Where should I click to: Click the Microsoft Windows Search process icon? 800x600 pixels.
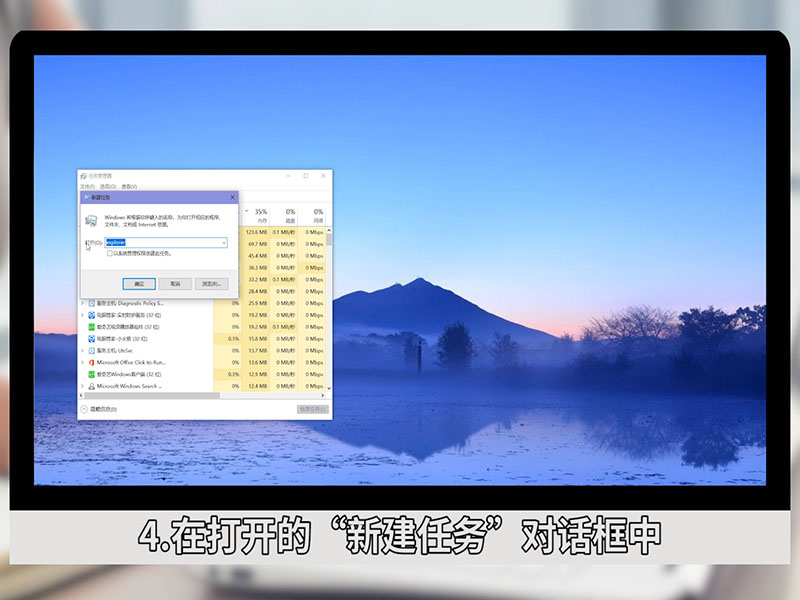[x=92, y=386]
